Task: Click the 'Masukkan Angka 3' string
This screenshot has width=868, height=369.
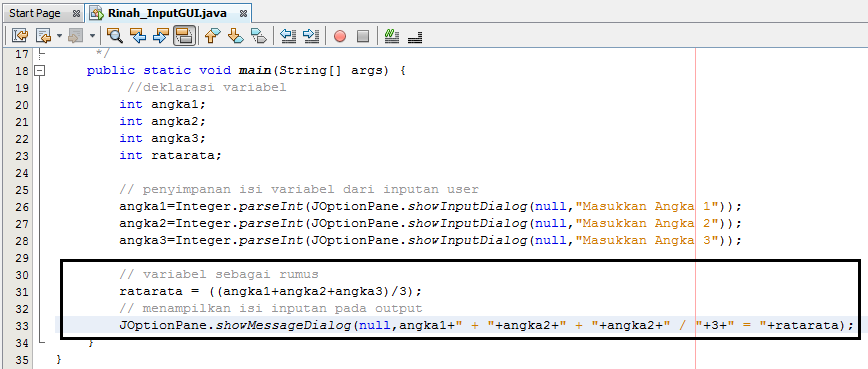Action: (x=647, y=240)
